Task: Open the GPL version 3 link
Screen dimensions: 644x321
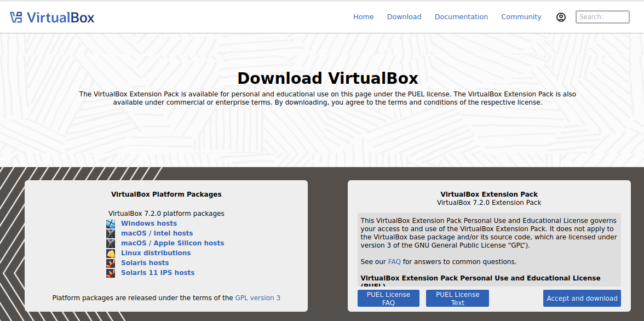Action: [257, 298]
